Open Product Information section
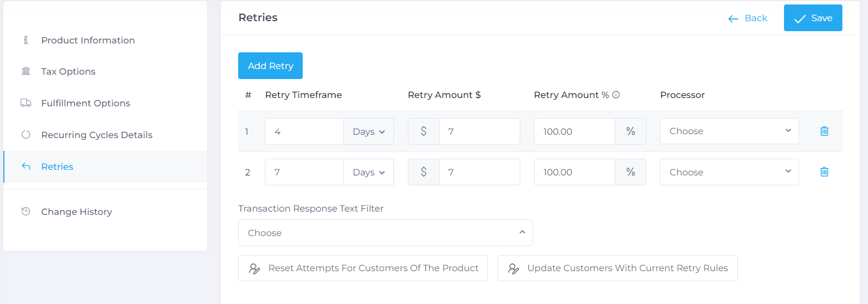The image size is (868, 304). click(105, 40)
